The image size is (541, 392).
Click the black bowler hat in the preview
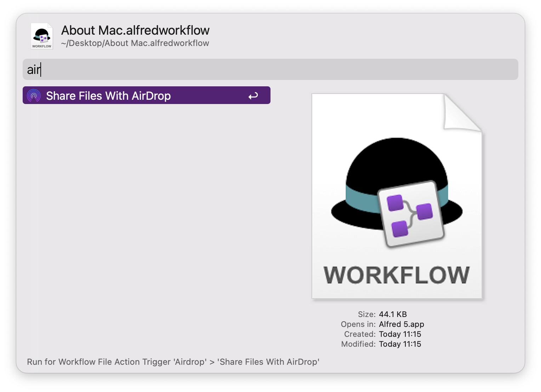click(x=397, y=163)
